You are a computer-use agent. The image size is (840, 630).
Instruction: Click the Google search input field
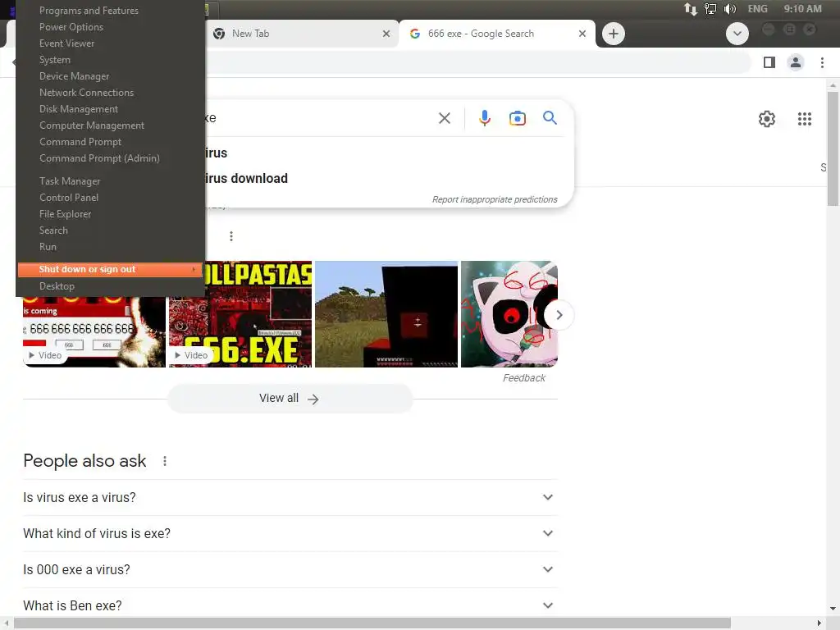(x=319, y=118)
